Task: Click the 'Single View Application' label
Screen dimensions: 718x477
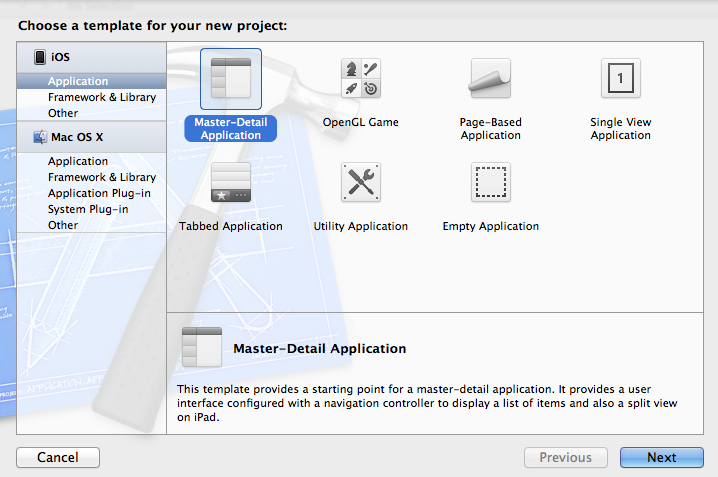Action: tap(620, 129)
